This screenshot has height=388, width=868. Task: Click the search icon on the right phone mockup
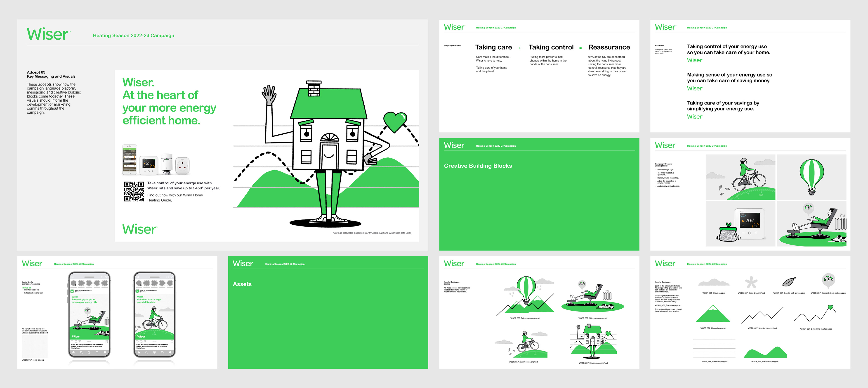(x=146, y=352)
